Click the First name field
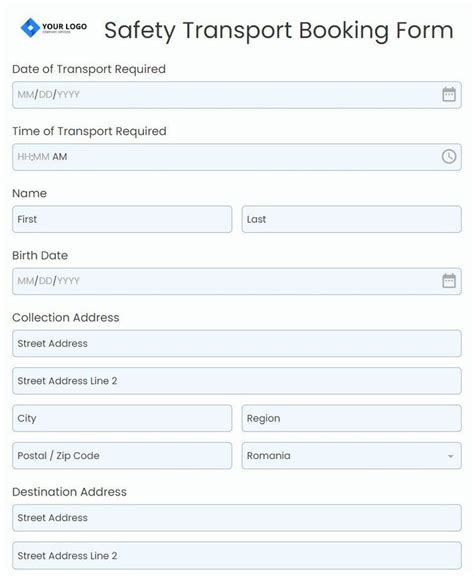The image size is (474, 576). pos(122,219)
